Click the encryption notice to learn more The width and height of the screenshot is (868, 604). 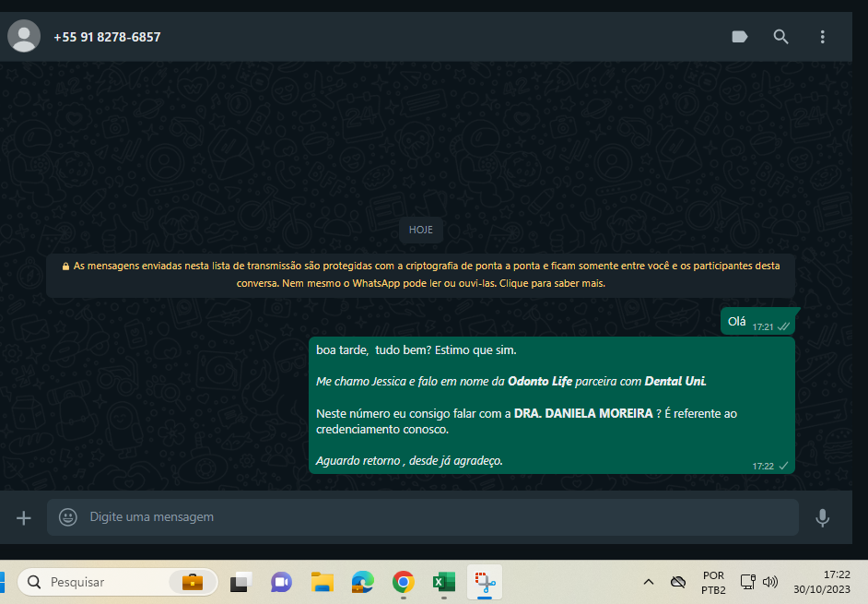click(x=421, y=275)
